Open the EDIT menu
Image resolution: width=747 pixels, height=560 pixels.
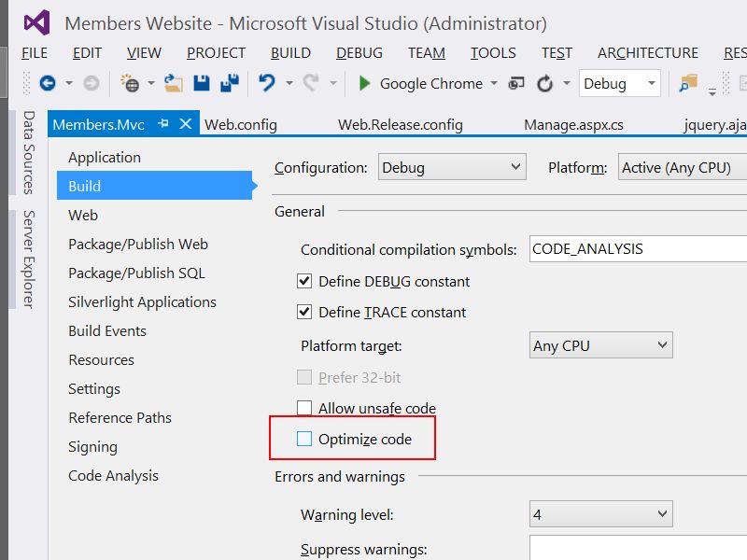[x=87, y=53]
